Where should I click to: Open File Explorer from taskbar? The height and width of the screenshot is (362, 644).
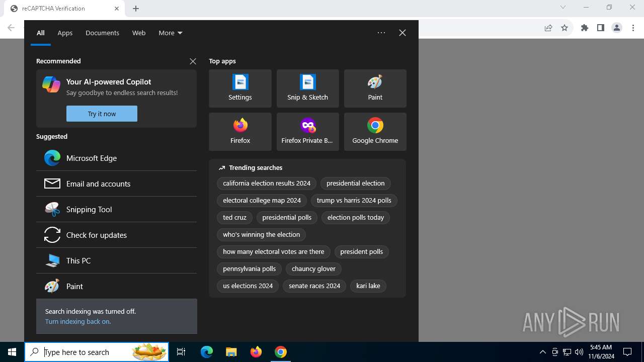point(231,352)
